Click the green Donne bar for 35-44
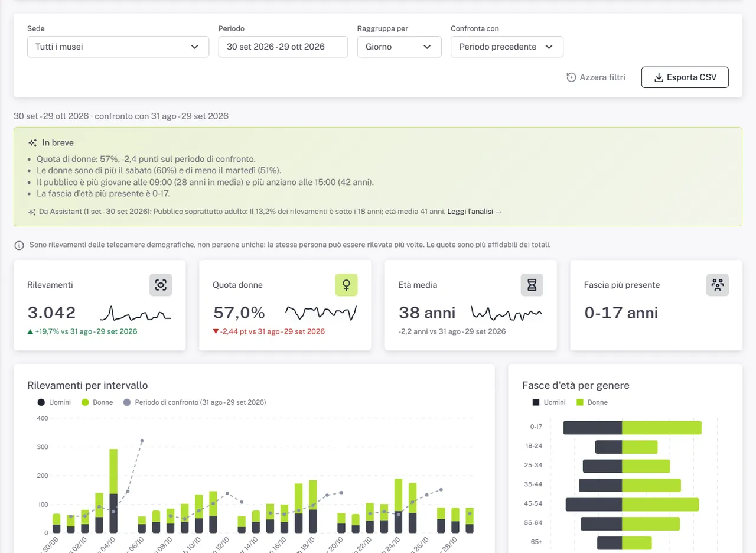 [x=651, y=486]
